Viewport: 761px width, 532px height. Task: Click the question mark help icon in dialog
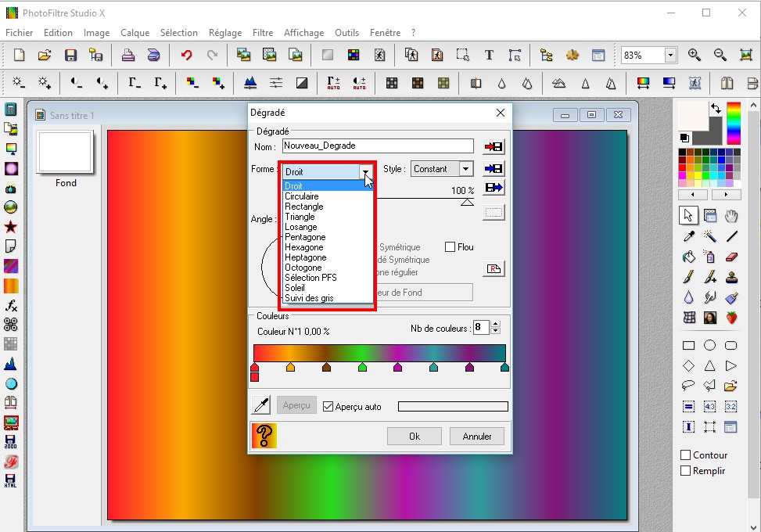(264, 436)
